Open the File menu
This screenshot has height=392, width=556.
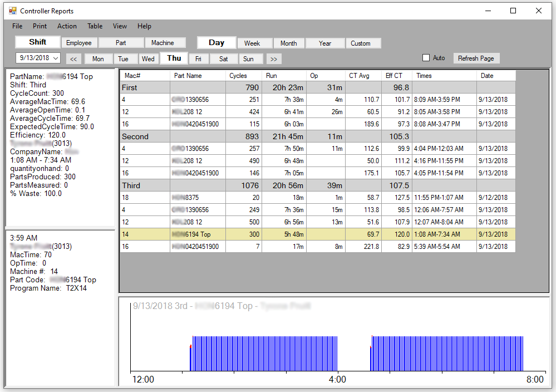pyautogui.click(x=17, y=26)
